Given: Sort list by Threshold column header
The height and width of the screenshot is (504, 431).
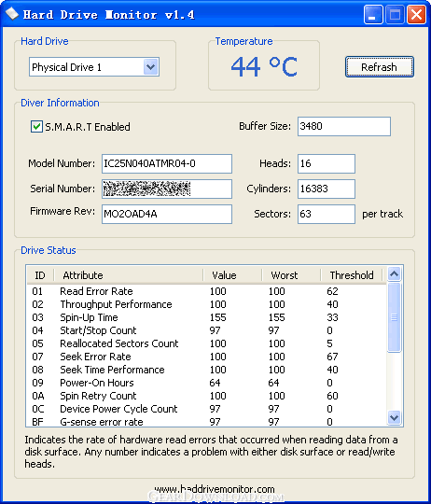Looking at the screenshot, I should (352, 275).
